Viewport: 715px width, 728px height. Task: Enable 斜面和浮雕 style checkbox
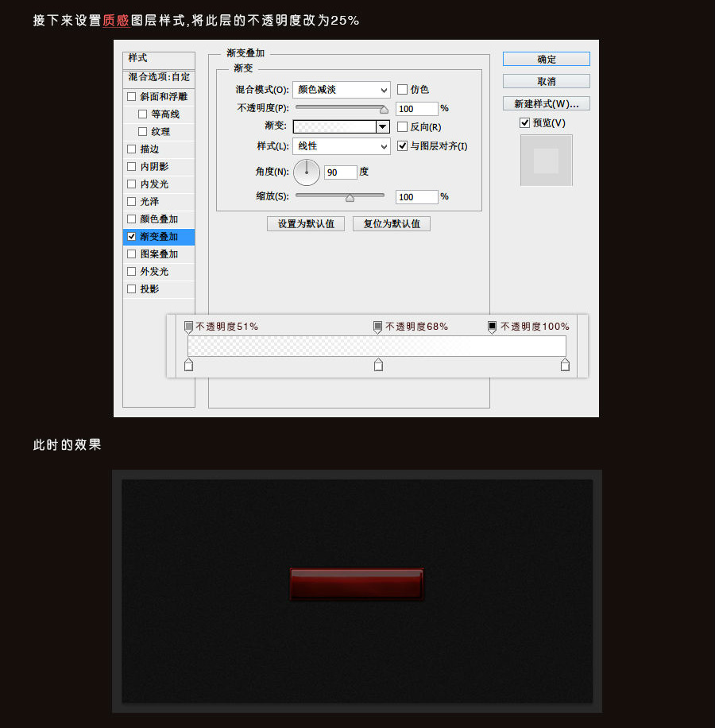click(132, 97)
